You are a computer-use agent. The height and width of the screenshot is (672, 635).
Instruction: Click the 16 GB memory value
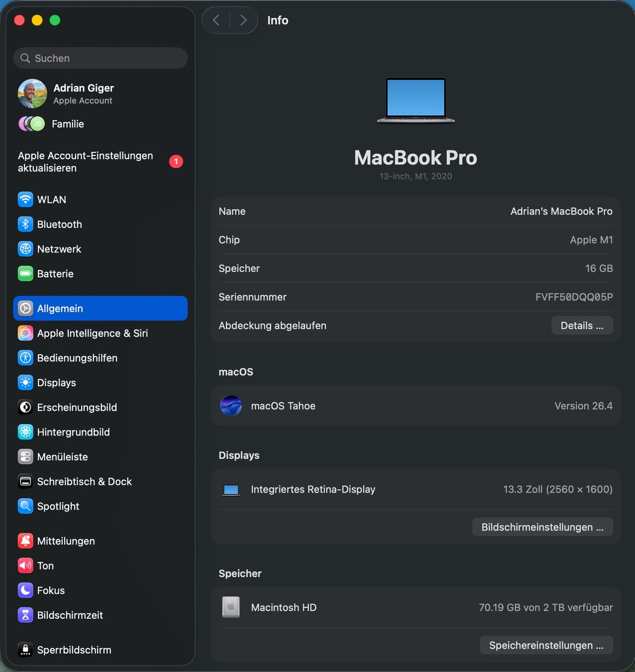tap(599, 268)
